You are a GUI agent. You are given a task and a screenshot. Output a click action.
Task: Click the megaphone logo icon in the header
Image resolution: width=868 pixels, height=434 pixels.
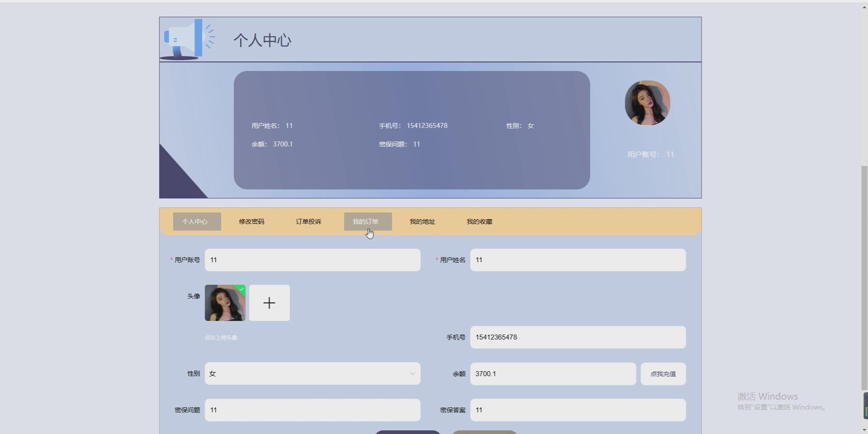pyautogui.click(x=187, y=38)
